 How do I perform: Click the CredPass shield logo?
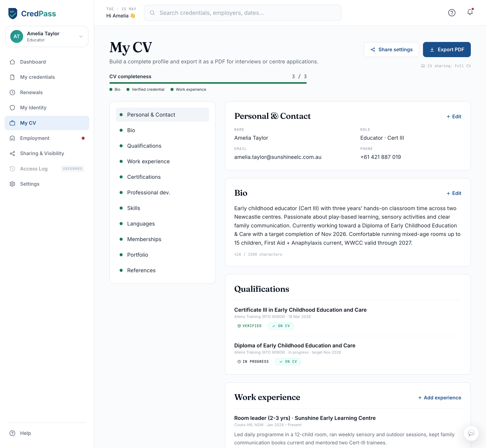click(x=13, y=13)
